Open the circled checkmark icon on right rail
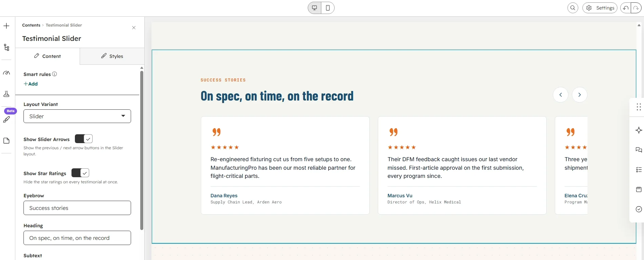 [x=639, y=209]
